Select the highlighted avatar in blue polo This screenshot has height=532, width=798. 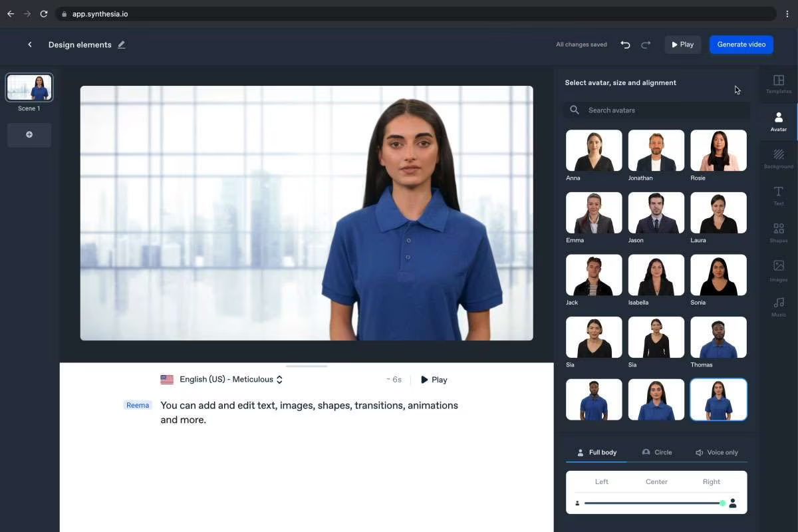718,400
